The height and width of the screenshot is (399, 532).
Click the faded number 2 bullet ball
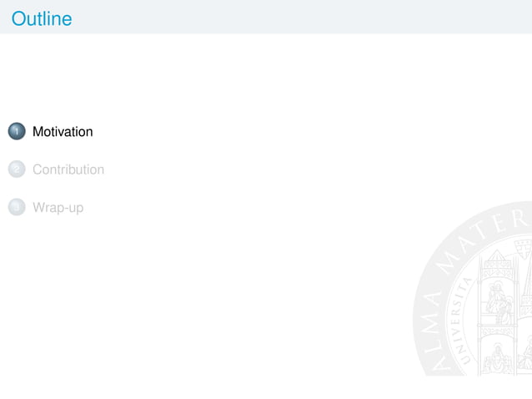click(17, 169)
